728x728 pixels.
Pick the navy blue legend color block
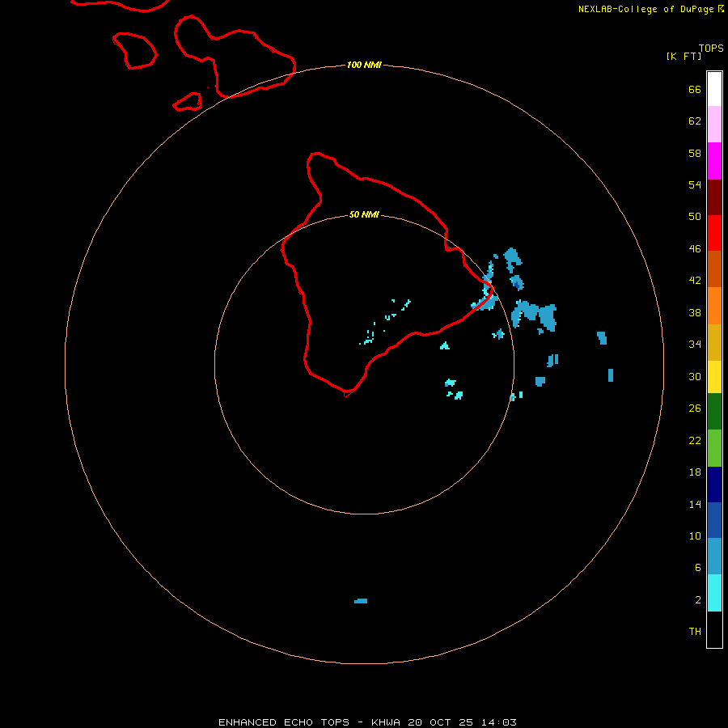pos(714,485)
